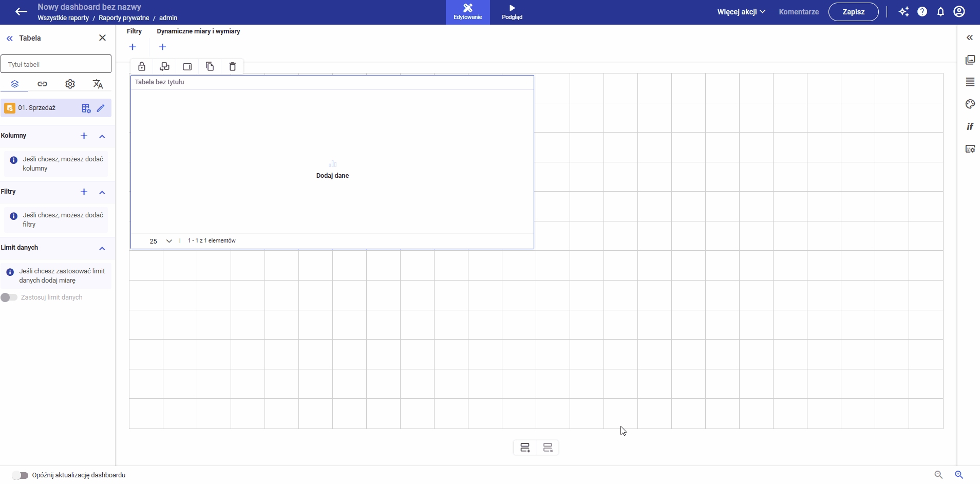Delete the table widget
This screenshot has height=484, width=980.
[233, 66]
